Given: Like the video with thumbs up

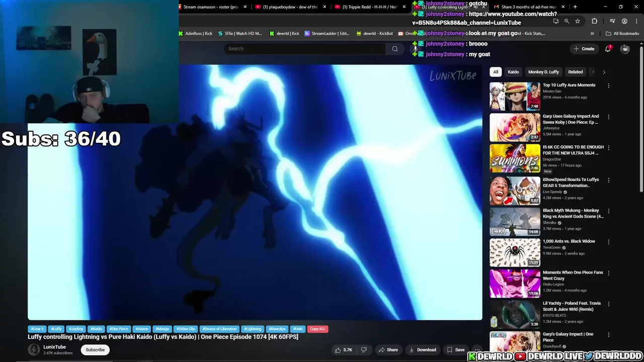Looking at the screenshot, I should [x=343, y=350].
